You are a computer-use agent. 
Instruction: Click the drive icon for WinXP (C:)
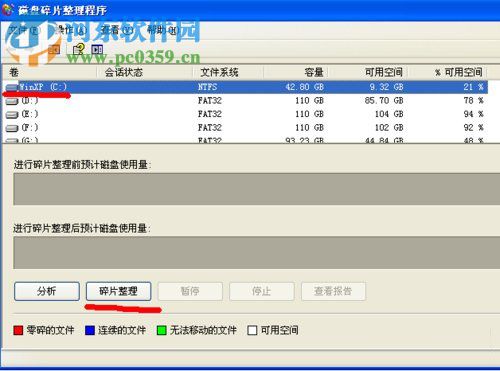point(12,87)
